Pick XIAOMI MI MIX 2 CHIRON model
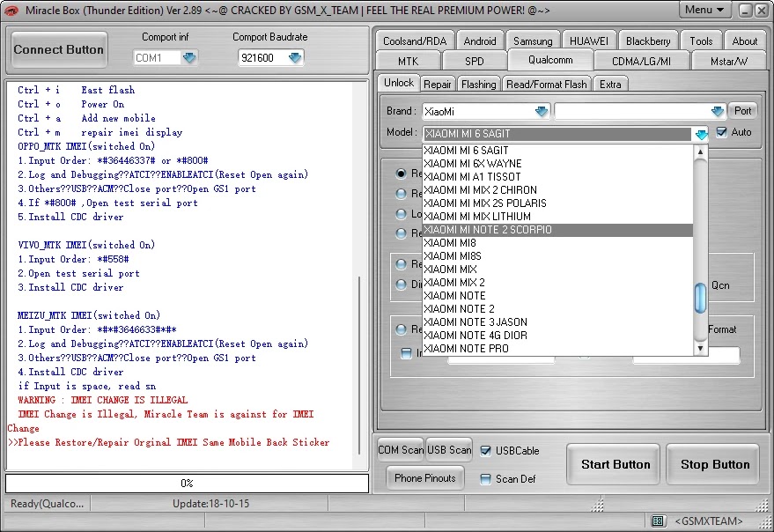This screenshot has width=774, height=532. point(557,190)
